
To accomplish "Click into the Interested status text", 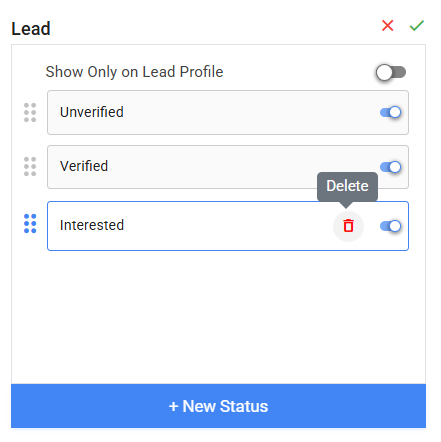I will pos(92,225).
